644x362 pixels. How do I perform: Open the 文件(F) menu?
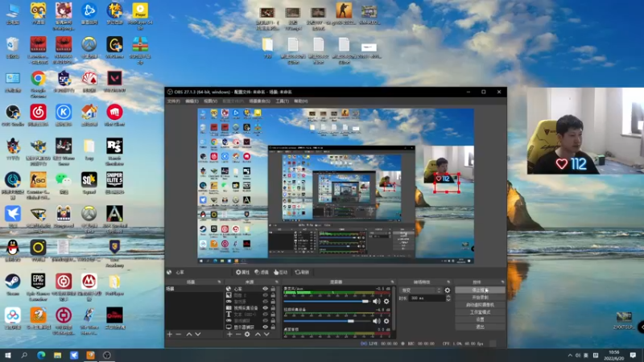click(x=174, y=101)
